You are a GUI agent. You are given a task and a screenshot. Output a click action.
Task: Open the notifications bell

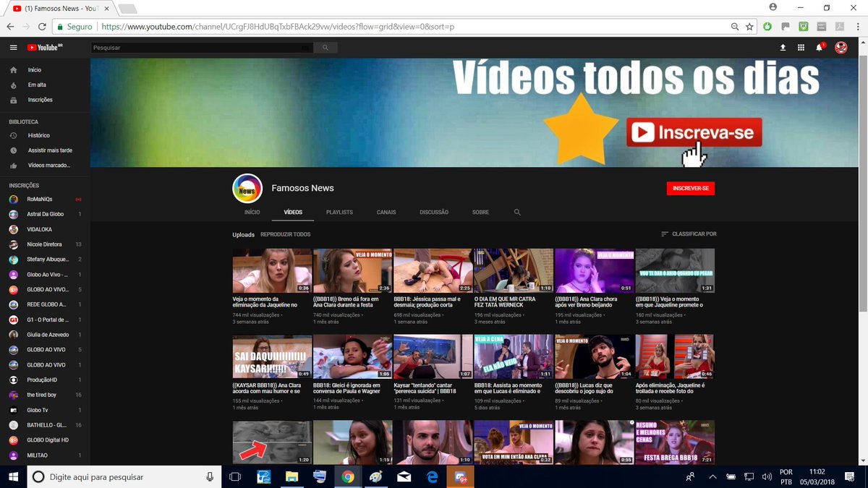coord(820,48)
